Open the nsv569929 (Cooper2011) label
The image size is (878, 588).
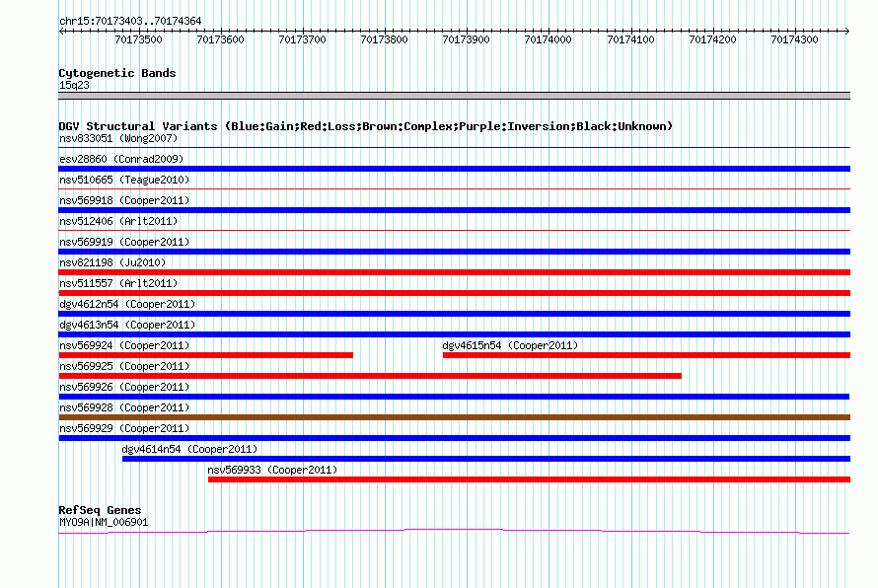point(124,428)
